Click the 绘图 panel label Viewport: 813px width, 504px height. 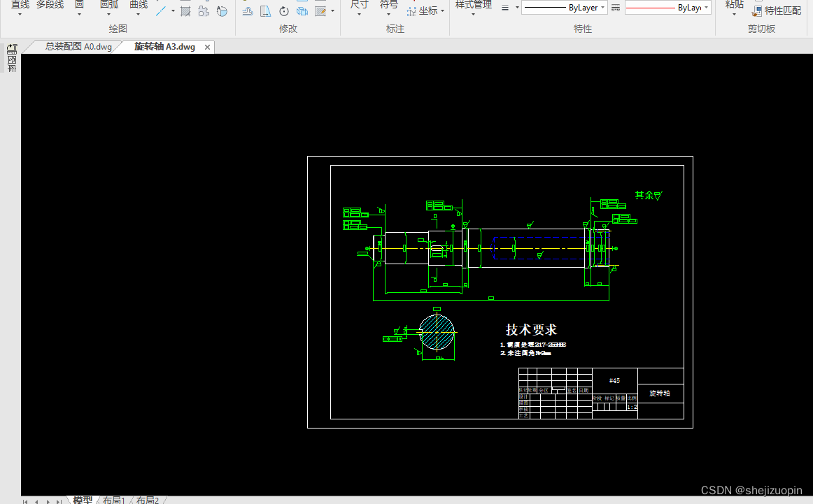pos(118,29)
